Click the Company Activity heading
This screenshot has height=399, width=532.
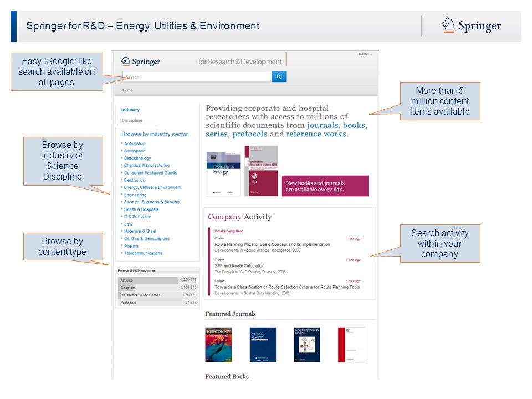(x=240, y=217)
